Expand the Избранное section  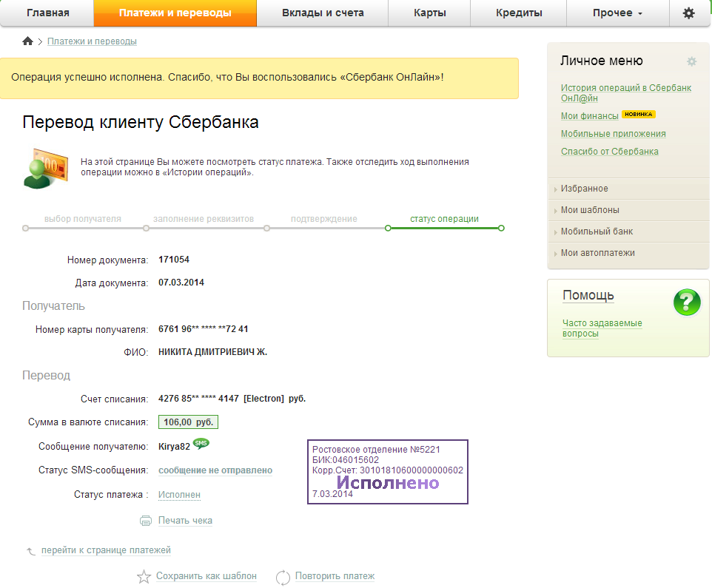pos(629,189)
